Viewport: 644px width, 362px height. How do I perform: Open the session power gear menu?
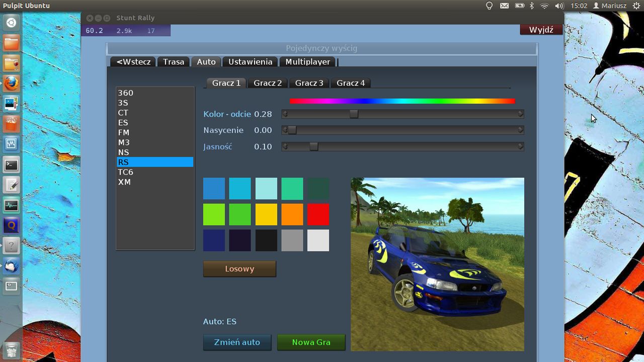(636, 6)
